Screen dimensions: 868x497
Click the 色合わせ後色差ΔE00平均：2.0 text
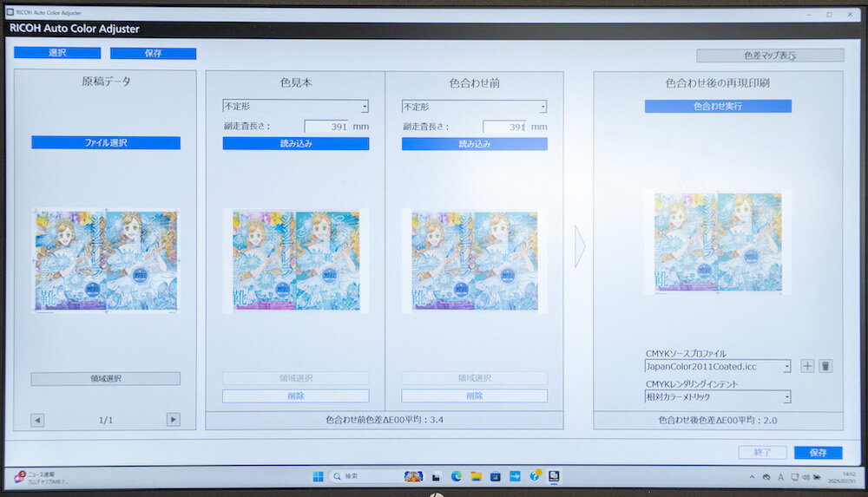click(718, 420)
